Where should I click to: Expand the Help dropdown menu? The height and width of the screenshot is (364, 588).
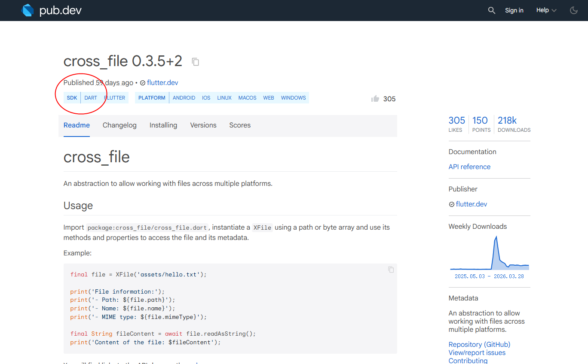point(546,10)
